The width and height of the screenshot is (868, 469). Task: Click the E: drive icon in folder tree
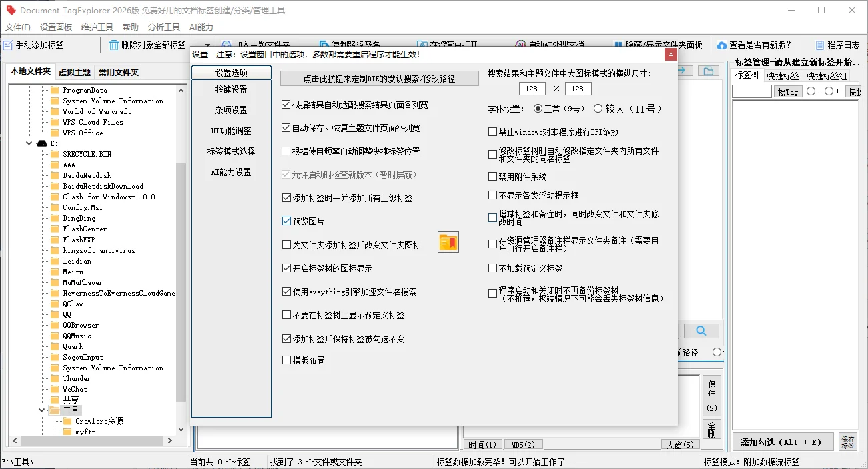pyautogui.click(x=42, y=143)
